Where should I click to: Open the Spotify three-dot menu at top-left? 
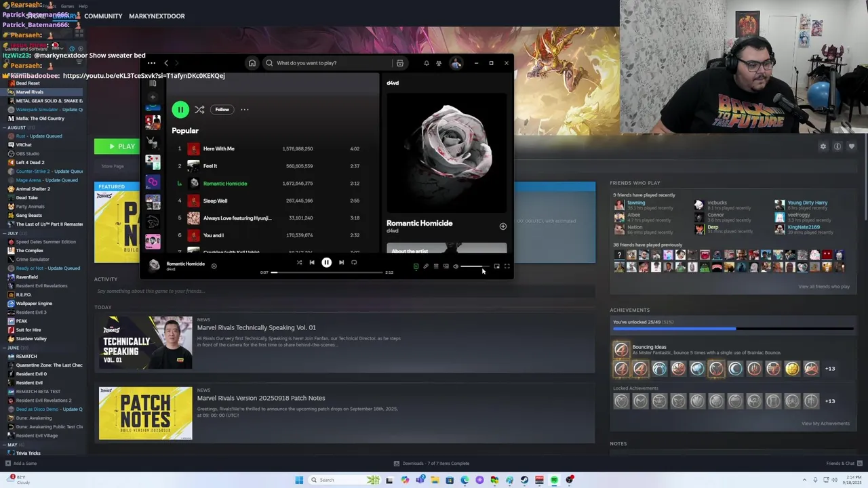coord(152,63)
